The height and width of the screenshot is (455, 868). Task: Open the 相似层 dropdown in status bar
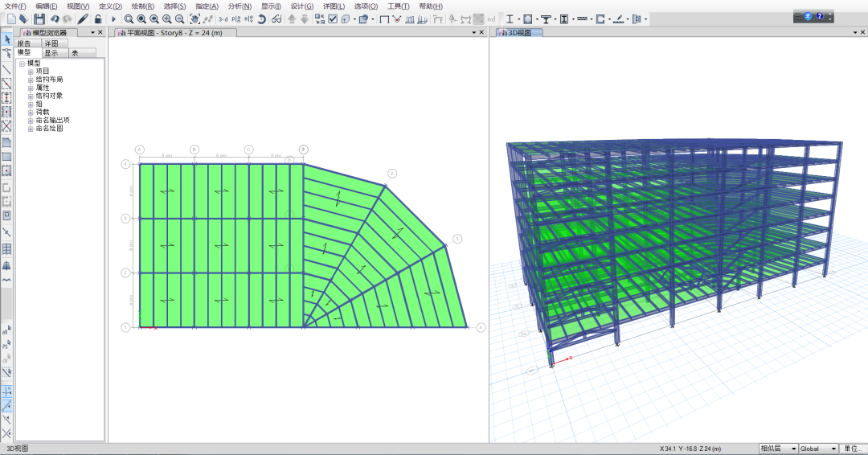pos(777,449)
